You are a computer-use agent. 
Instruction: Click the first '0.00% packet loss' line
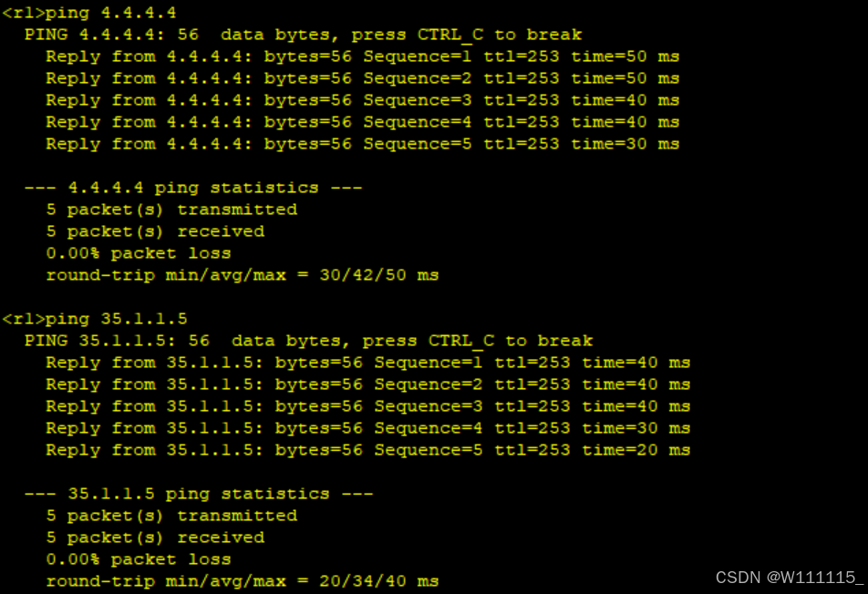139,253
